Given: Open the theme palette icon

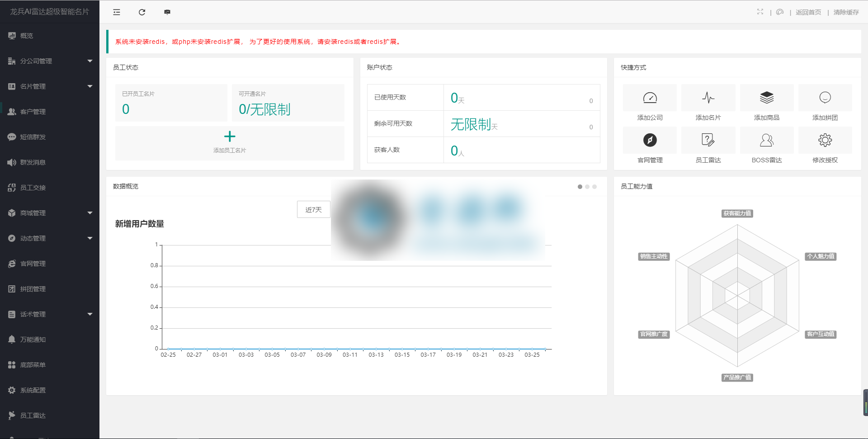Looking at the screenshot, I should pyautogui.click(x=780, y=12).
